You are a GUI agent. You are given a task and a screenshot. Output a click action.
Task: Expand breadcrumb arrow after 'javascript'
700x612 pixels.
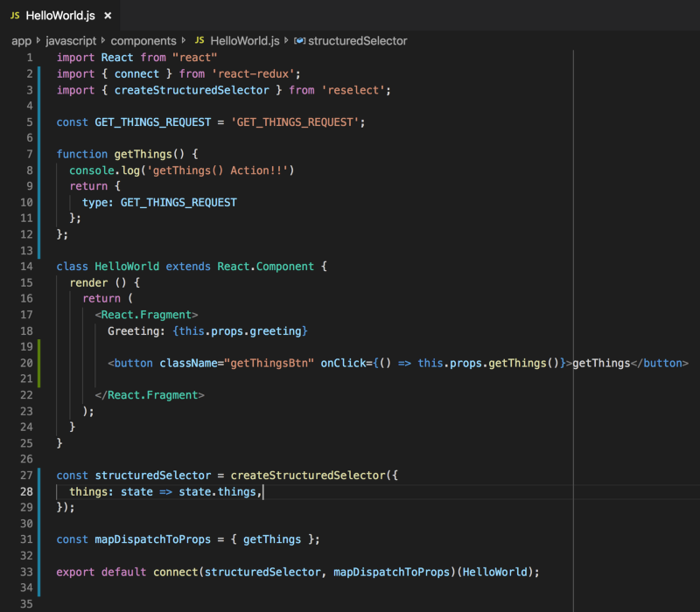click(x=103, y=40)
